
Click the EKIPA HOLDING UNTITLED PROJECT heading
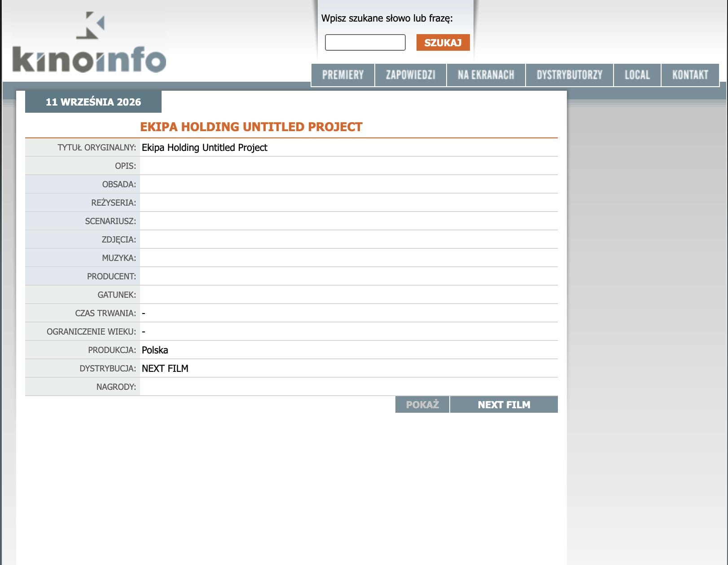[x=251, y=127]
